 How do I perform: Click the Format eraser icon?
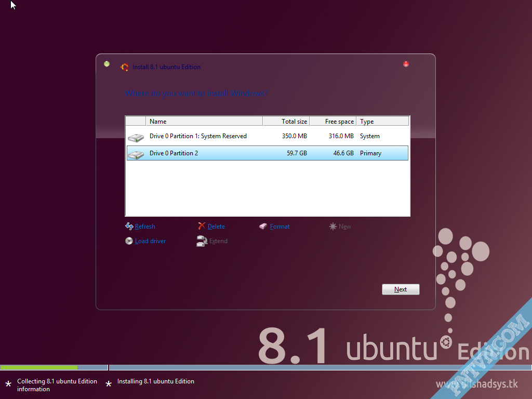[263, 227]
